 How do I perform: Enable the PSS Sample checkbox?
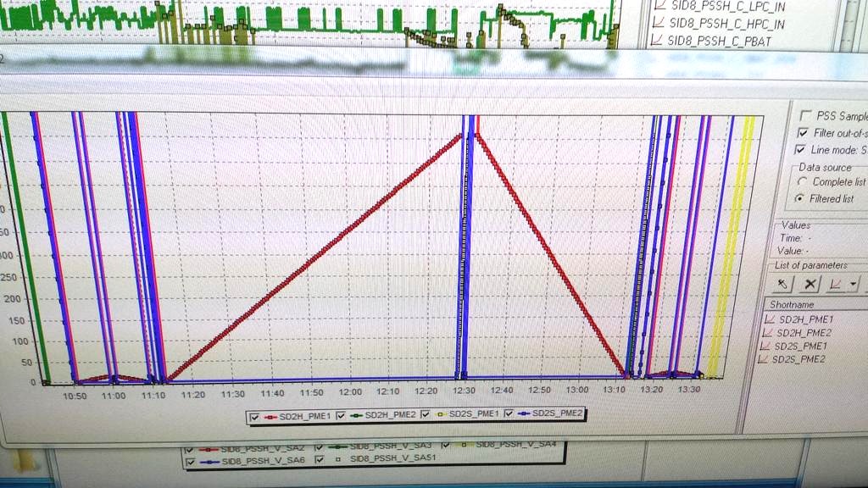(x=805, y=115)
